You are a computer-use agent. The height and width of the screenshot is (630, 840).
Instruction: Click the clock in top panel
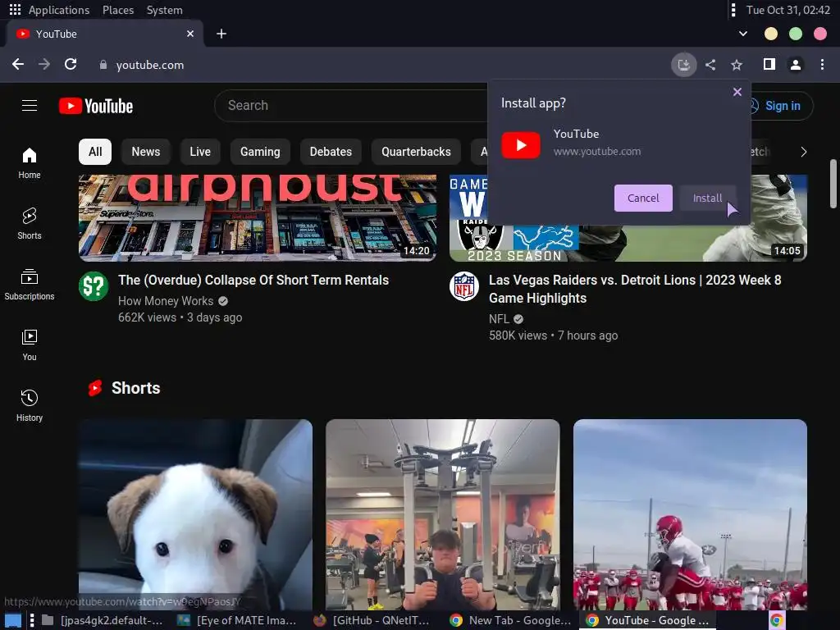pyautogui.click(x=787, y=10)
